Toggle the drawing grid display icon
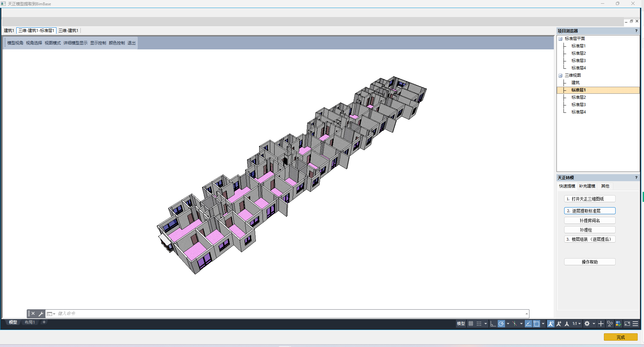Image resolution: width=644 pixels, height=347 pixels. pos(471,324)
